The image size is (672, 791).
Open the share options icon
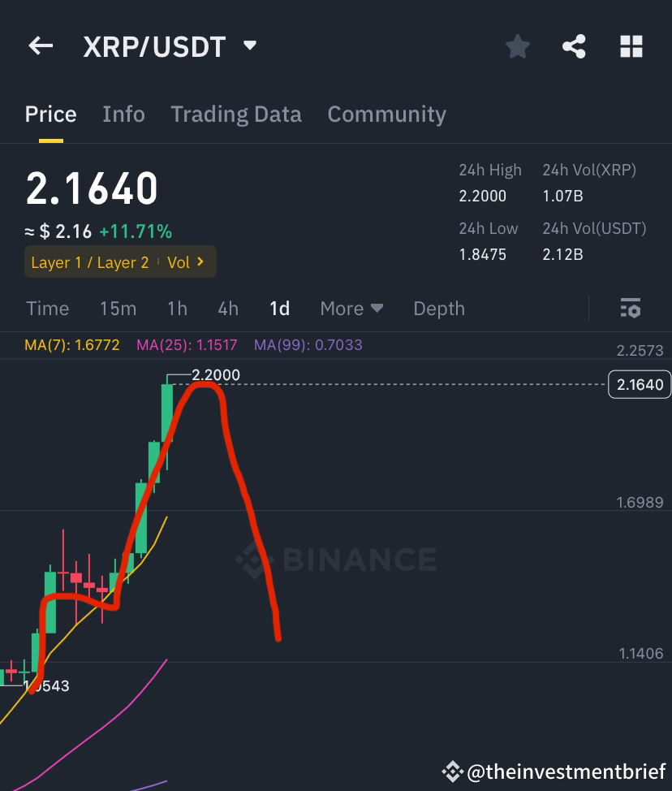tap(574, 46)
